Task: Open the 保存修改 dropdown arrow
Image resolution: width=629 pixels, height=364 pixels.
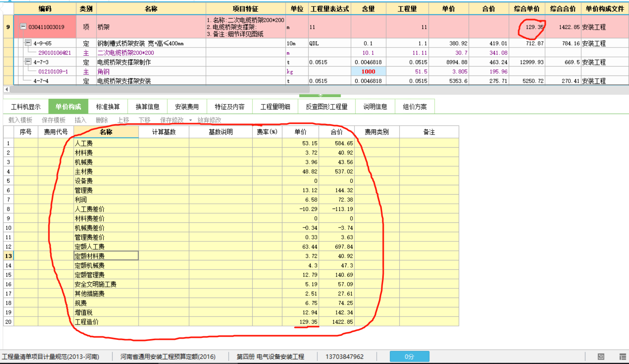Action: [x=191, y=120]
